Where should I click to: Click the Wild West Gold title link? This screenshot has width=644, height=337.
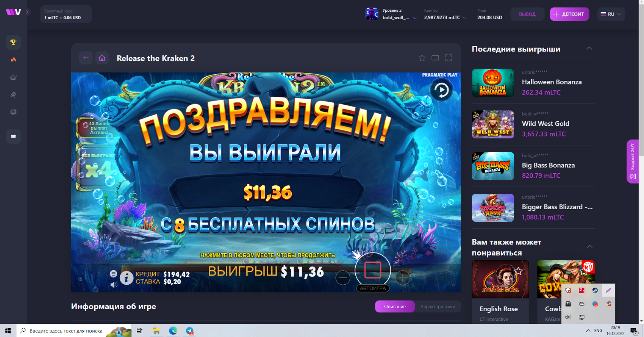[x=546, y=124]
